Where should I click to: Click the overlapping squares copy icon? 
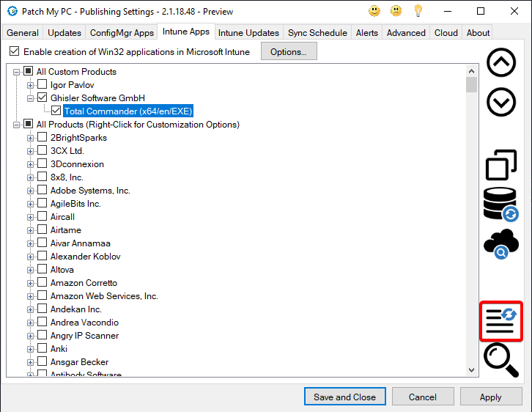[501, 164]
